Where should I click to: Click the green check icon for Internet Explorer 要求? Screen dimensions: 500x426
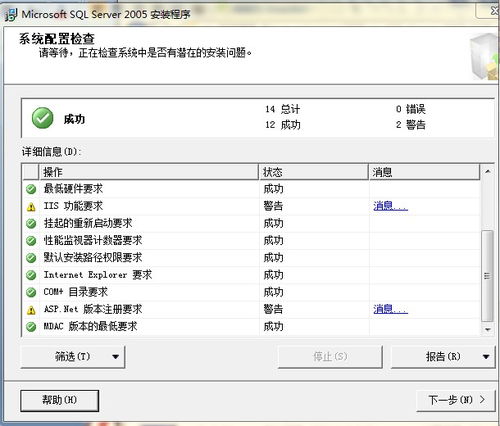click(x=31, y=275)
